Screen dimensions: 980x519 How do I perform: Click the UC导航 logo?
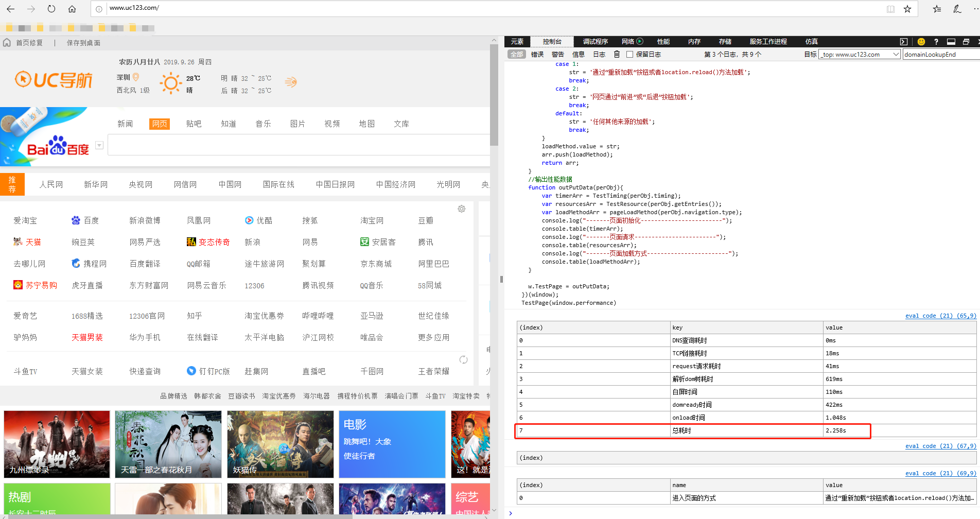[54, 80]
